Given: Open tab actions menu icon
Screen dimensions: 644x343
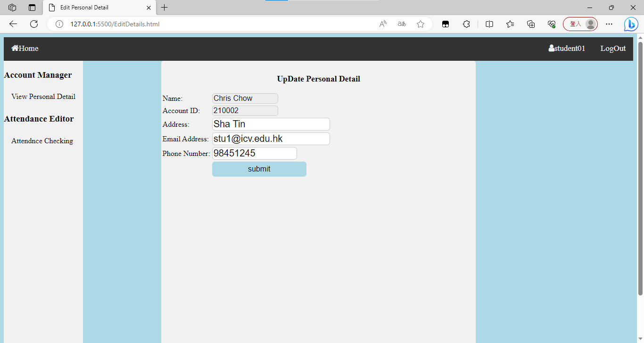Looking at the screenshot, I should (x=32, y=8).
